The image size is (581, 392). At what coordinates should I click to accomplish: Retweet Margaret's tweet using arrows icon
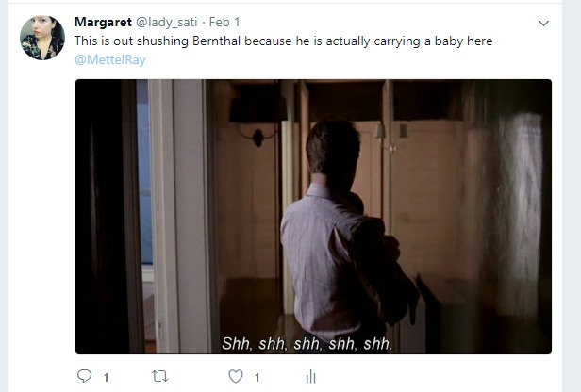coord(160,377)
